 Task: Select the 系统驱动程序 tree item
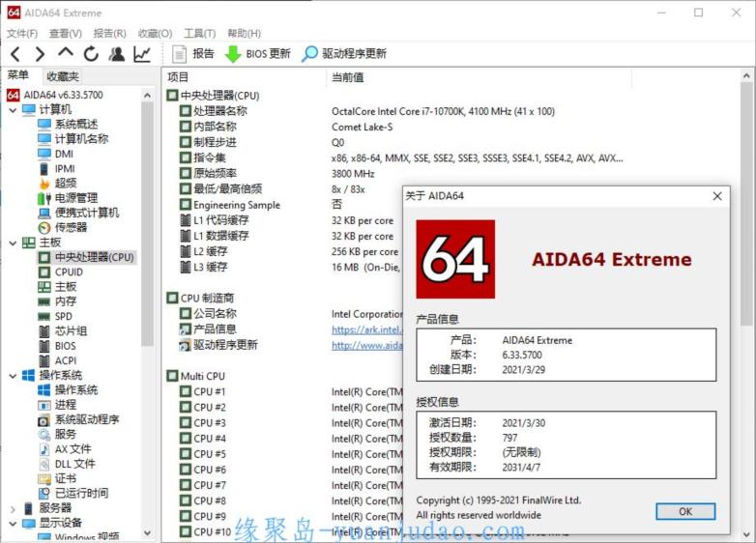[x=78, y=419]
